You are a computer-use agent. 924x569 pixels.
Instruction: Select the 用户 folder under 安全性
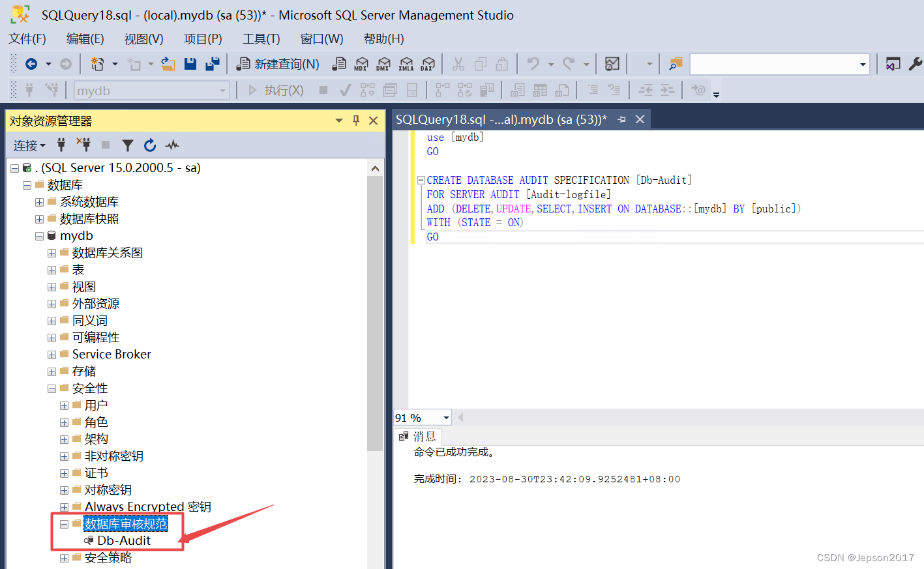(x=97, y=405)
